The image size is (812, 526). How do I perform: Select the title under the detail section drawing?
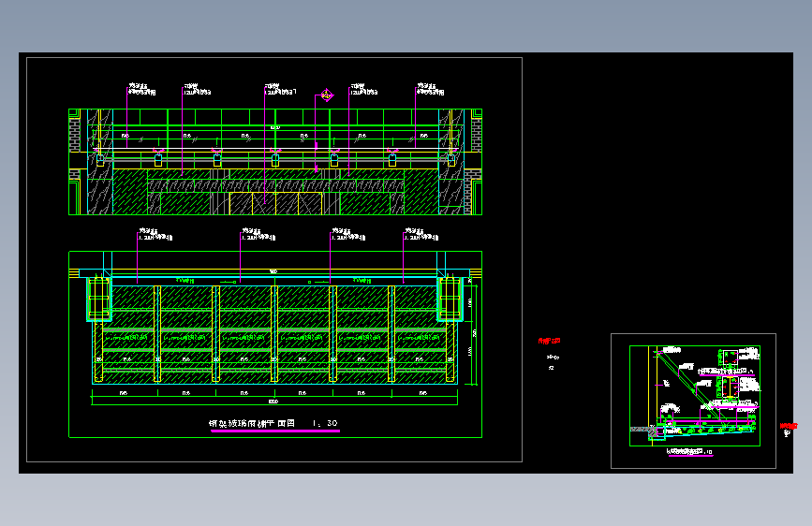point(689,451)
